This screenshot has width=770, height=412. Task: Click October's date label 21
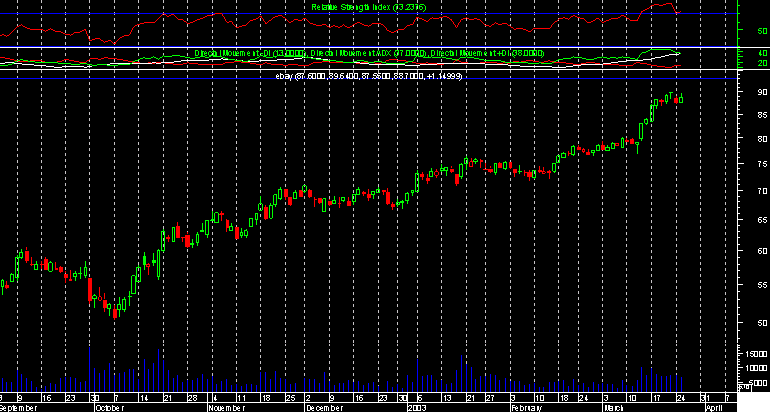click(167, 398)
